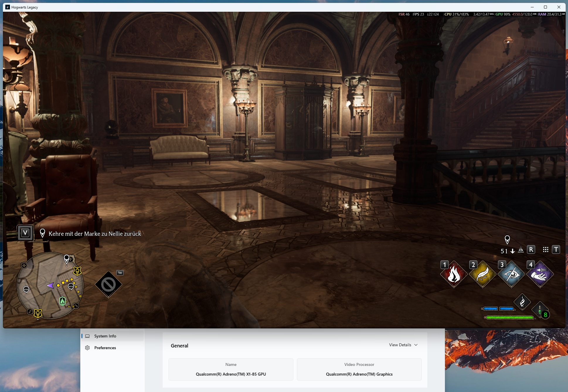Click the Qualcomm Adreno X1-85 GPU name card
The height and width of the screenshot is (392, 568).
[231, 369]
